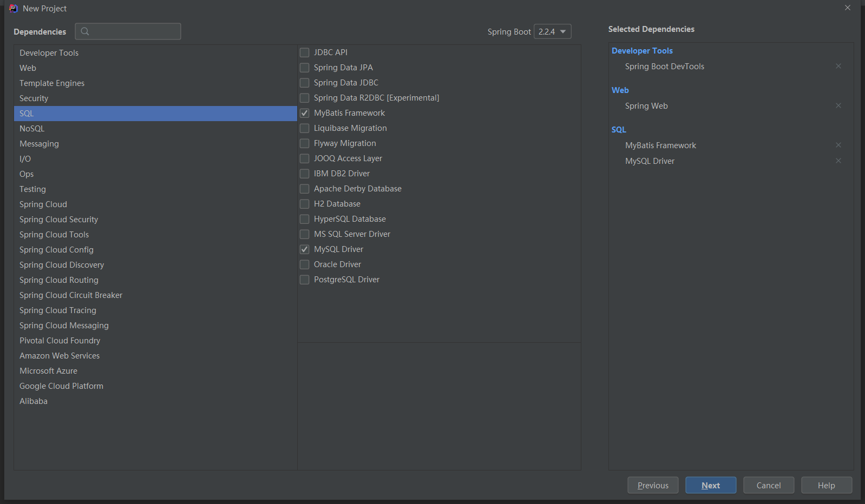The height and width of the screenshot is (504, 865).
Task: Click the Previous button
Action: click(x=653, y=485)
